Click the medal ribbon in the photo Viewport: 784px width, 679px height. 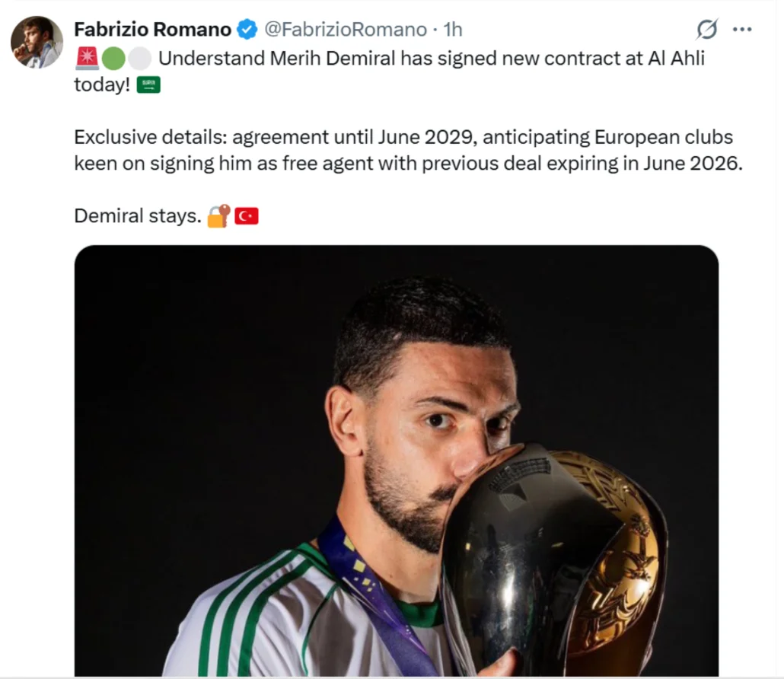tap(370, 595)
